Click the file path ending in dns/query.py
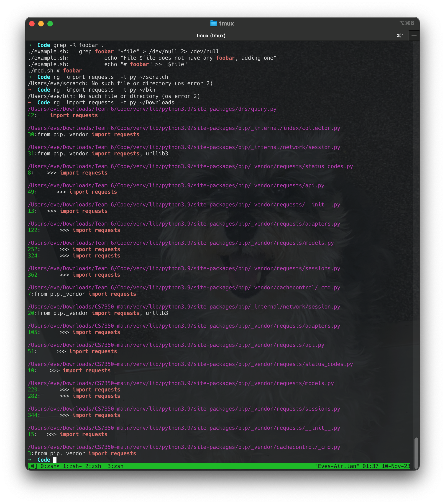The image size is (445, 504). coord(152,109)
